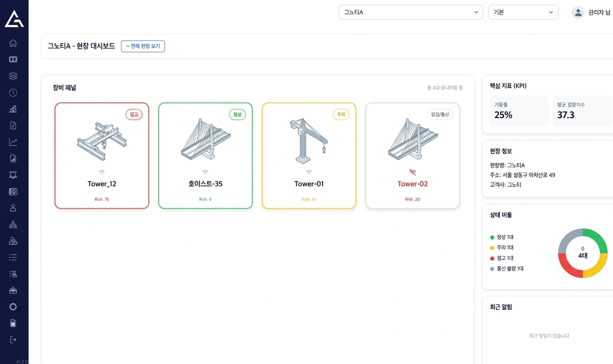The height and width of the screenshot is (364, 613).
Task: Click the 전체 현장 보기 button
Action: (143, 46)
